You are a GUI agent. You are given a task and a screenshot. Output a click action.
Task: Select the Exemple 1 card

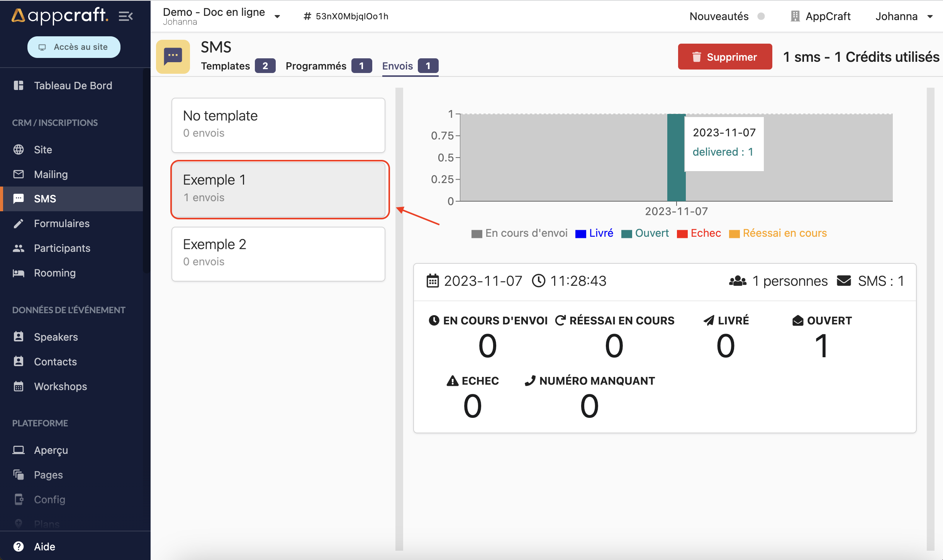(x=278, y=190)
